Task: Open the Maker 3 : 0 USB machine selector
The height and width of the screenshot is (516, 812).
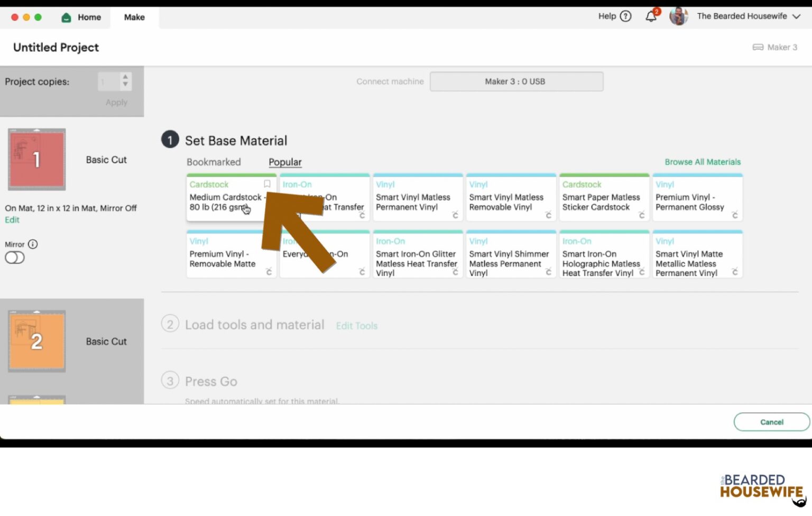Action: click(x=516, y=81)
